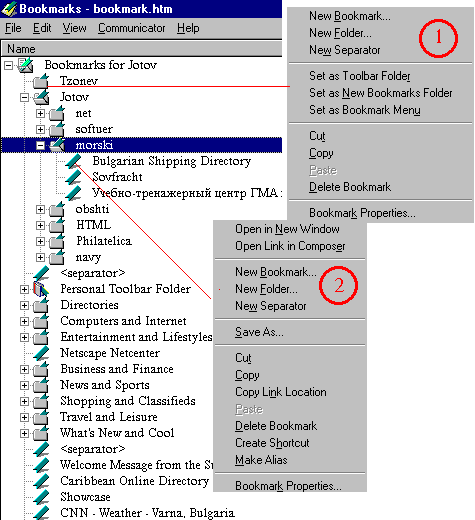Image resolution: width=475 pixels, height=520 pixels.
Task: Expand the News and Sports folder
Action: (x=24, y=385)
